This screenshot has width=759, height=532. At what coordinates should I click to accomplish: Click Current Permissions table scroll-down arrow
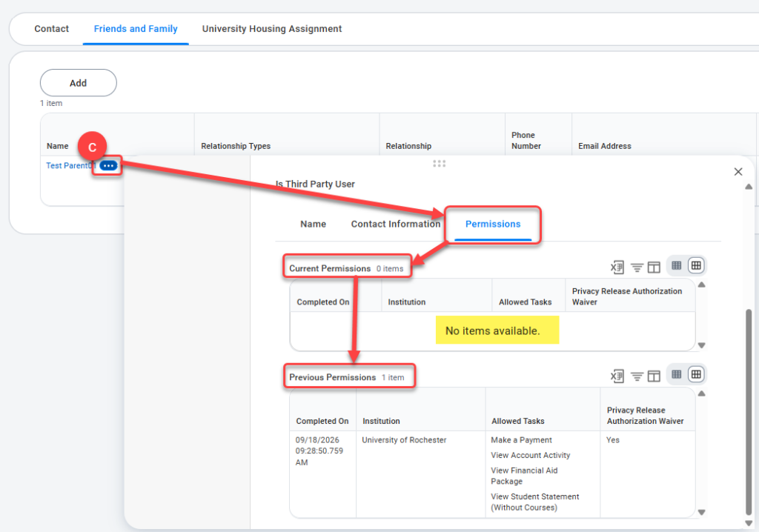tap(701, 345)
